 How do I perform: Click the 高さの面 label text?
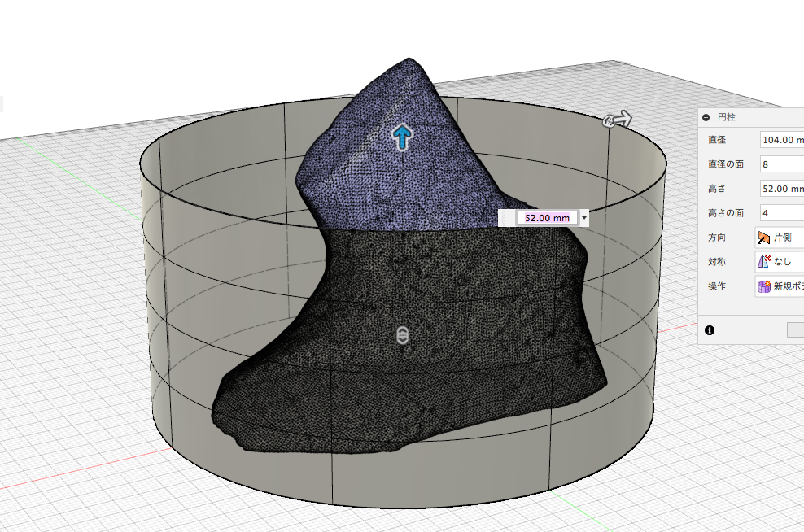point(726,212)
